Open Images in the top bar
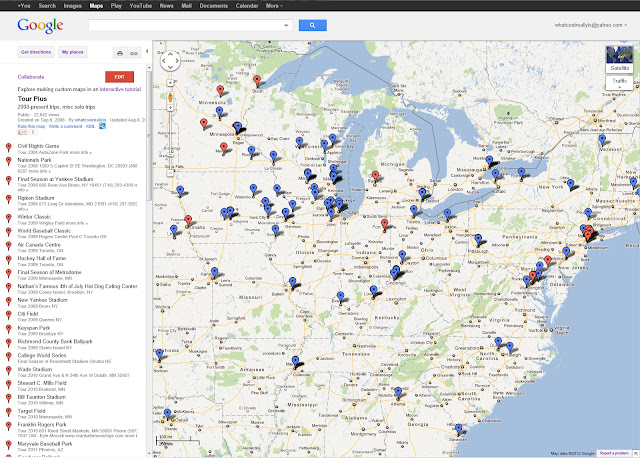This screenshot has height=458, width=640. tap(73, 6)
